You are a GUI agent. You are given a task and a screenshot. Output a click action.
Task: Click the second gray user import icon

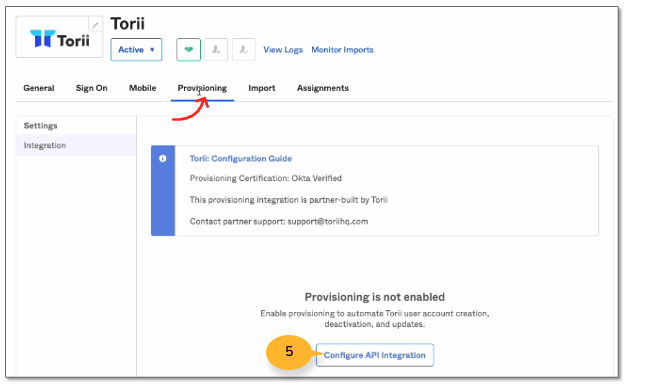(244, 49)
